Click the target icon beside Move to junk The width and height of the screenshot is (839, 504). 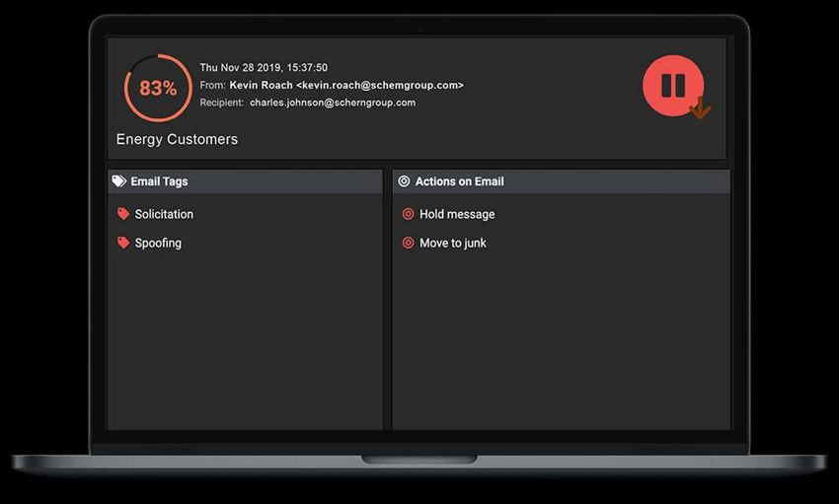[408, 243]
